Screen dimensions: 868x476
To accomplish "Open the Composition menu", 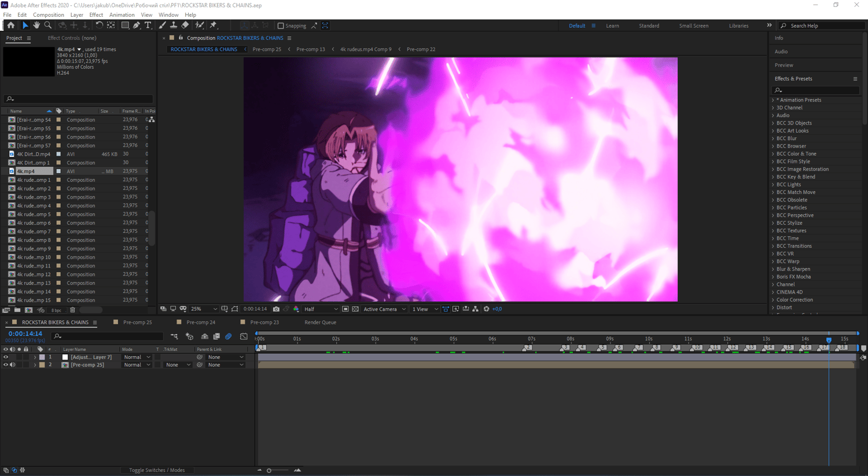I will point(49,14).
